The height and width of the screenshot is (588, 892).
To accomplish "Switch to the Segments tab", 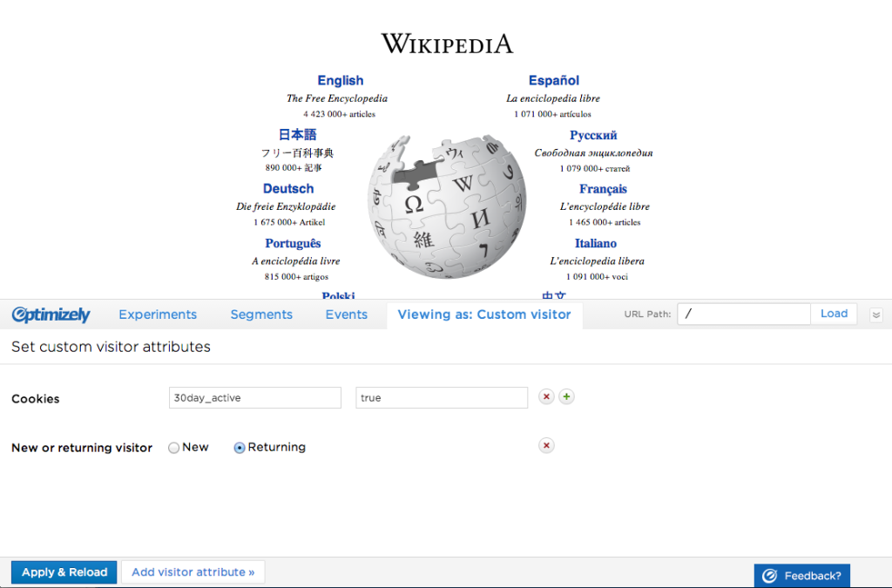I will tap(261, 314).
